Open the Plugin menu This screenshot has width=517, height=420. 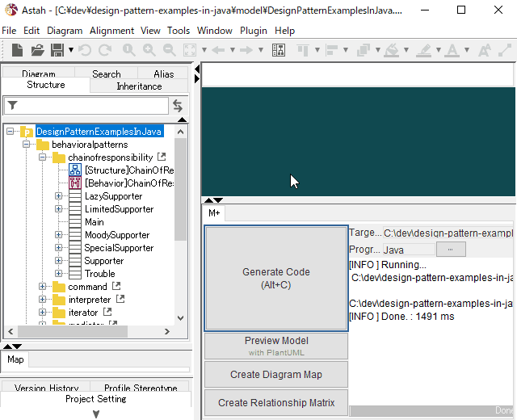tap(253, 31)
